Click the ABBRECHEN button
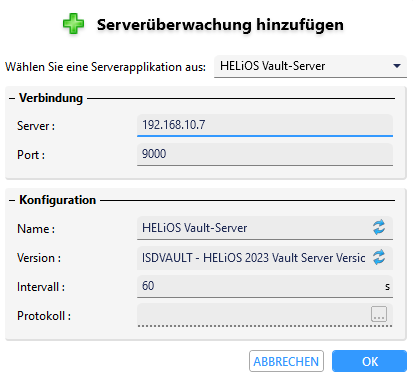 click(x=286, y=361)
